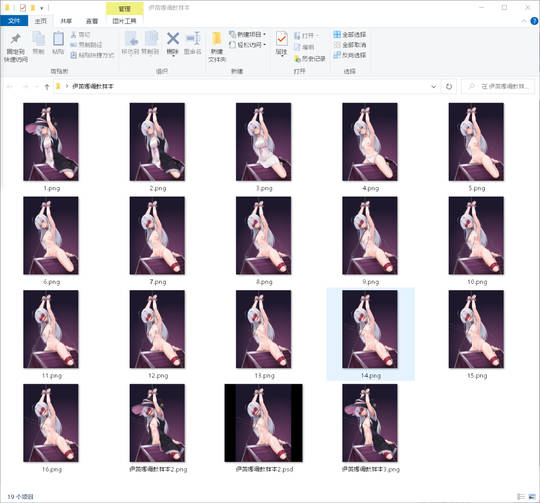540x503 pixels.
Task: Click the 15.png file name label
Action: pos(477,376)
